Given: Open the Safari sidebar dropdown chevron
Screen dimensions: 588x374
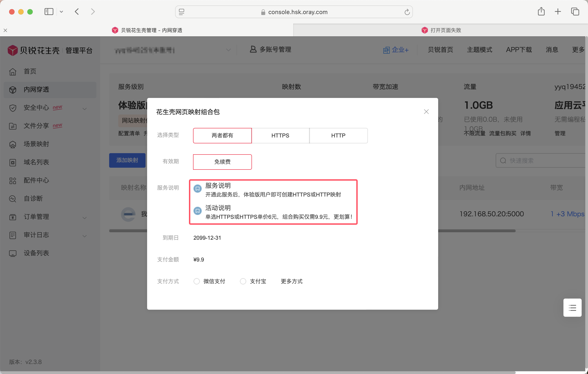Looking at the screenshot, I should [61, 12].
